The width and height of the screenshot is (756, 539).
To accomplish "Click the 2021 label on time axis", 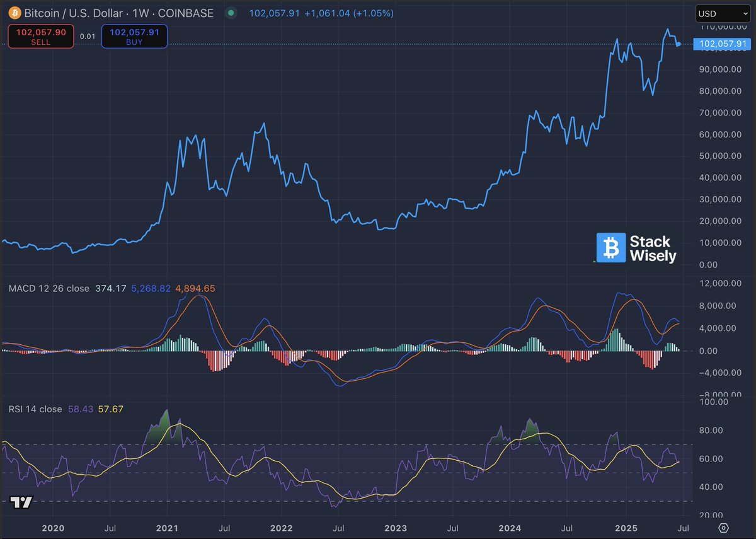I will (167, 527).
